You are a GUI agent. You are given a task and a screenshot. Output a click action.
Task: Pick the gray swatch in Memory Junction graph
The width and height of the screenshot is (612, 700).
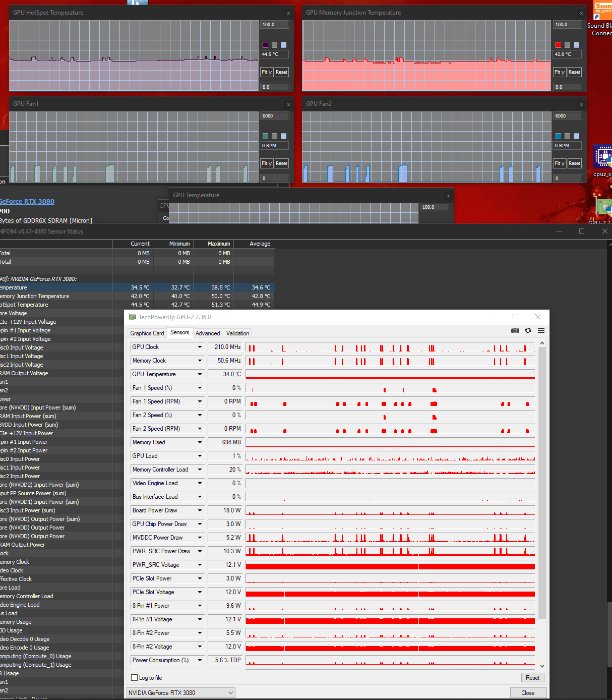(x=568, y=45)
